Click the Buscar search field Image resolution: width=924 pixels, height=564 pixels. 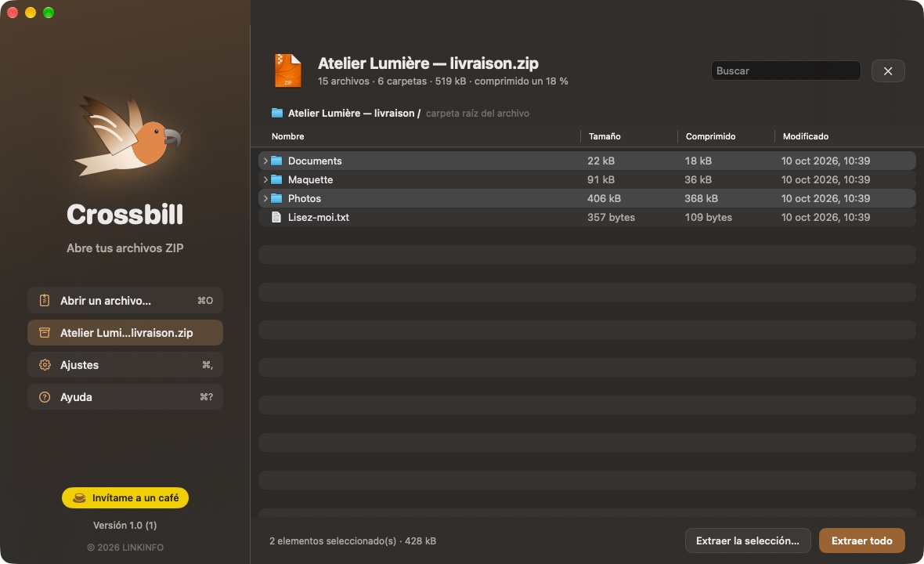point(785,70)
